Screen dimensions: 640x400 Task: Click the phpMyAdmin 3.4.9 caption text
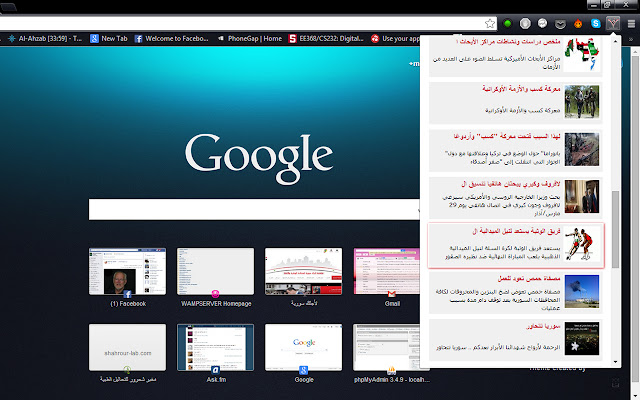coord(391,380)
